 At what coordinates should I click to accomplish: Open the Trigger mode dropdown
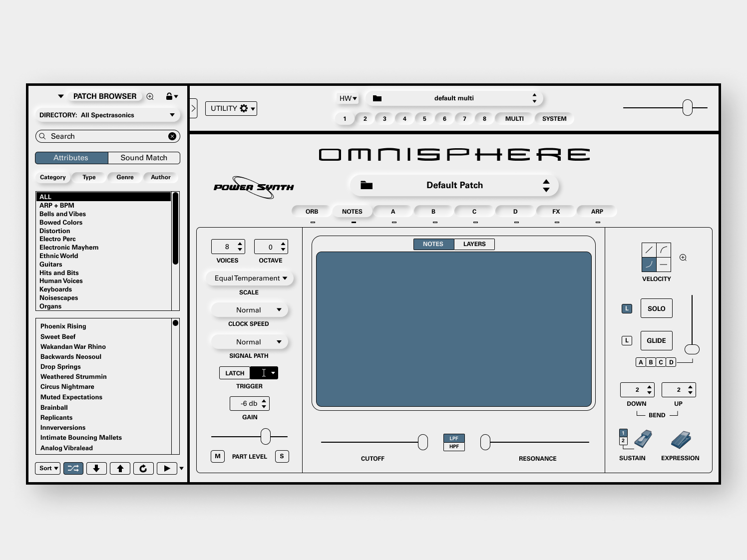coord(264,373)
